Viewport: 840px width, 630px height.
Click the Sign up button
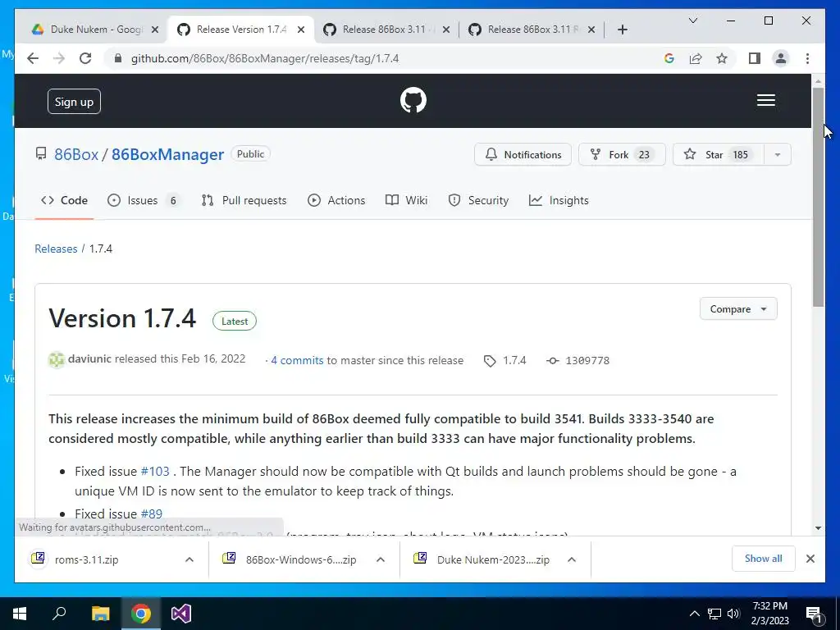click(x=74, y=101)
